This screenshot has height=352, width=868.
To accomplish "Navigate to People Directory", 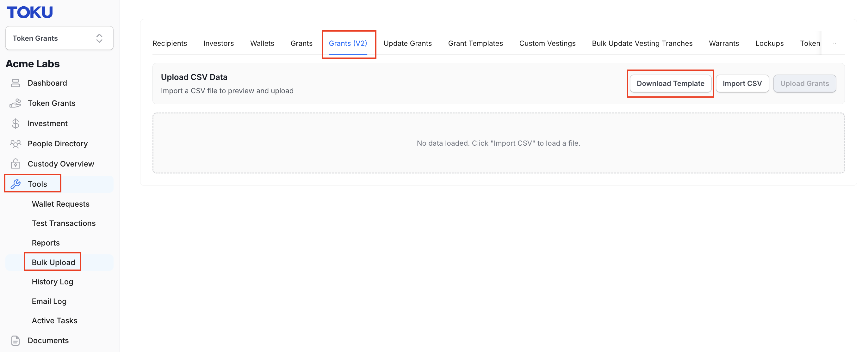I will [x=58, y=144].
